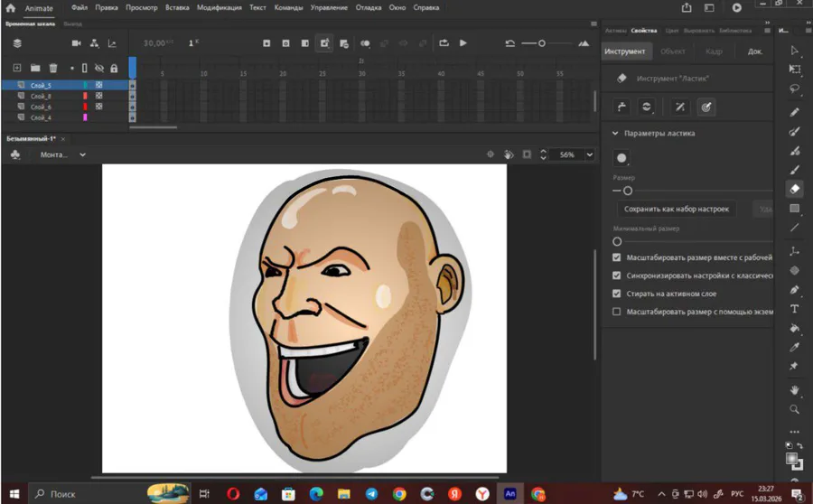Play the timeline animation

coord(463,42)
